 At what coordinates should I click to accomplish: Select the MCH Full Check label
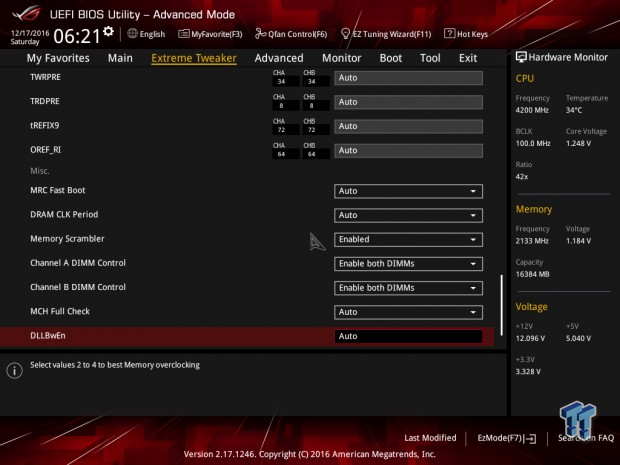click(60, 311)
